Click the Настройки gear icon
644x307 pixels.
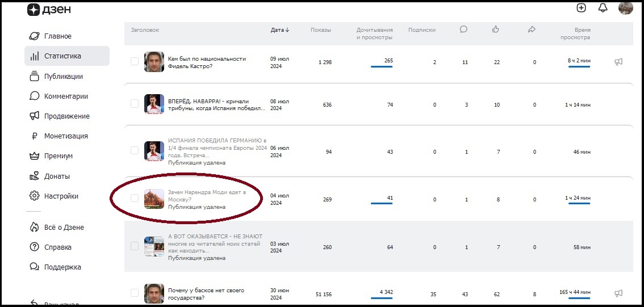[34, 196]
